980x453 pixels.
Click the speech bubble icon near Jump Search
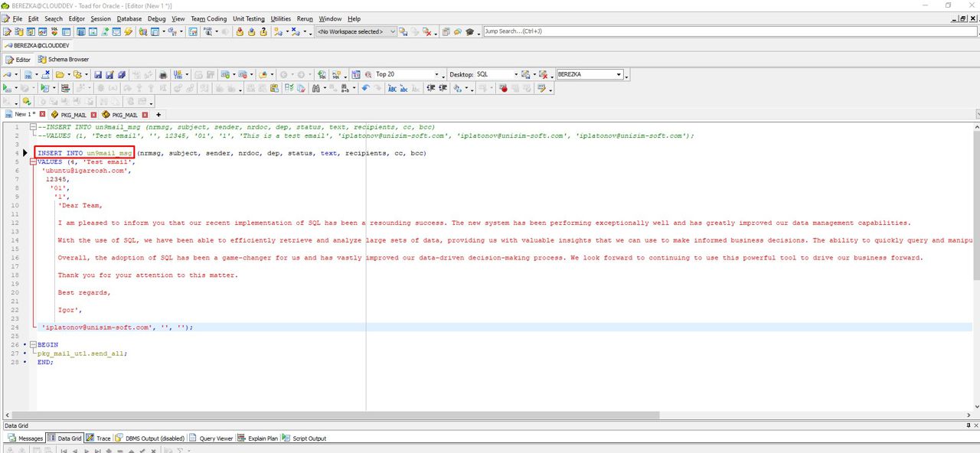click(457, 31)
